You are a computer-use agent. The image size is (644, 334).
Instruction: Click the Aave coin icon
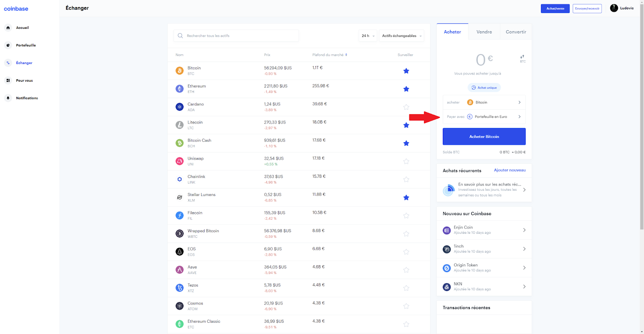[x=180, y=270]
